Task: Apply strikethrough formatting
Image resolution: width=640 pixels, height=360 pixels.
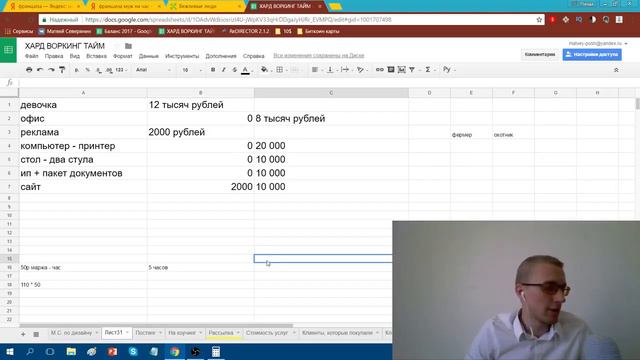Action: click(234, 70)
